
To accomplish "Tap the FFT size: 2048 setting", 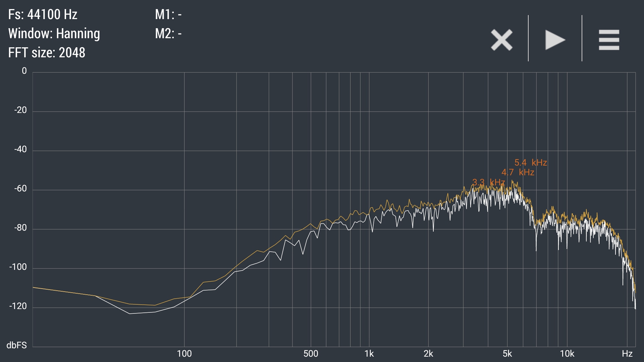I will (47, 53).
